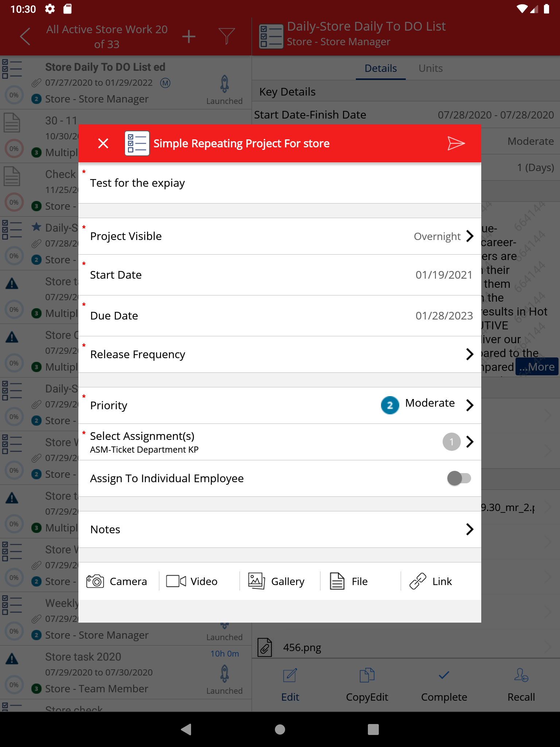This screenshot has height=747, width=560.
Task: Open Store - Team Member assignment text
Action: 97,689
